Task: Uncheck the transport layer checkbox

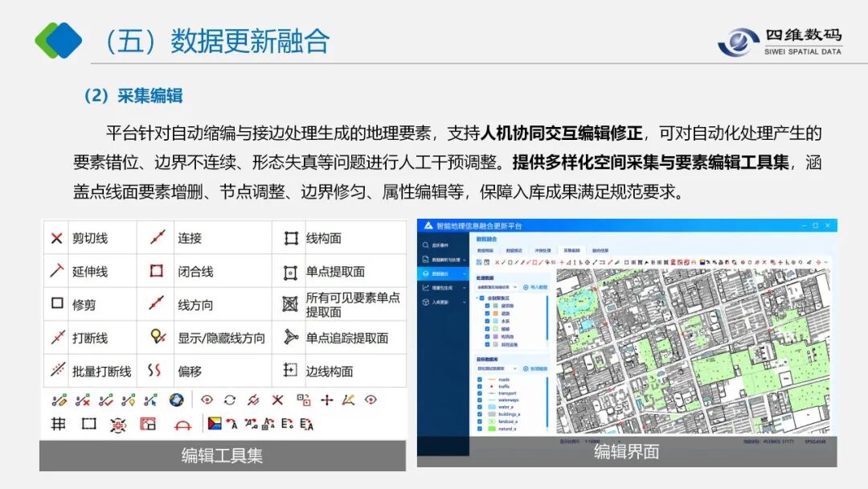Action: [x=480, y=393]
